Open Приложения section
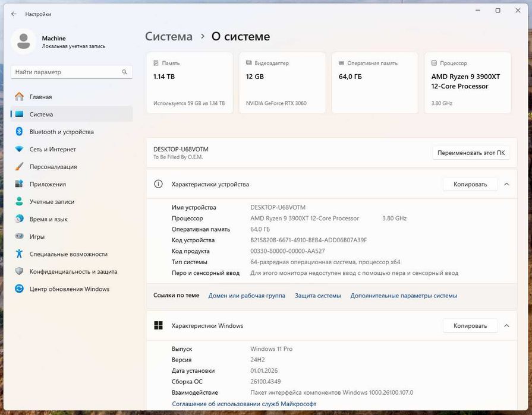This screenshot has height=415, width=532. (71, 184)
